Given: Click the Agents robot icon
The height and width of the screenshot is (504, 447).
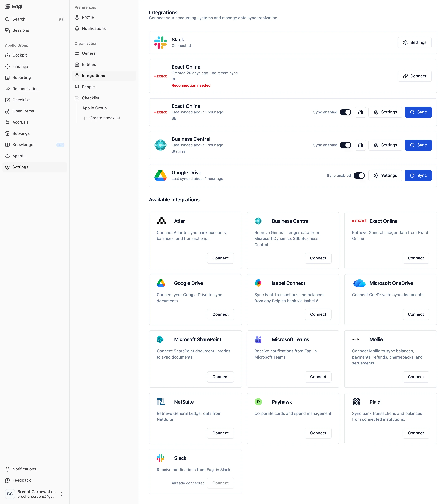Looking at the screenshot, I should tap(8, 156).
